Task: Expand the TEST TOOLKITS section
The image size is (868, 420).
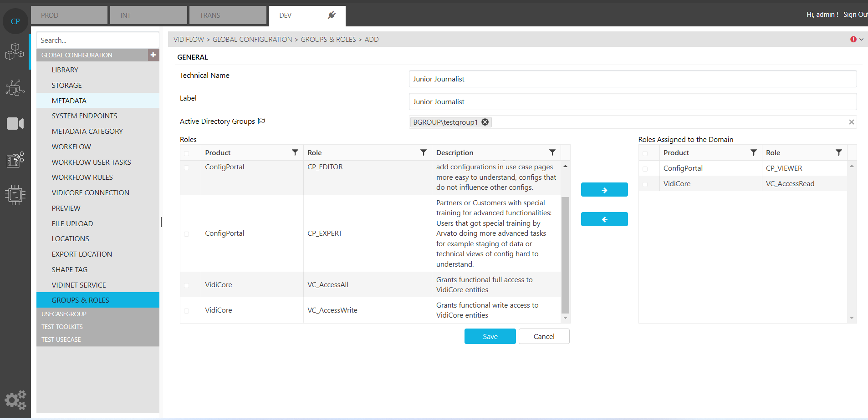Action: point(62,327)
